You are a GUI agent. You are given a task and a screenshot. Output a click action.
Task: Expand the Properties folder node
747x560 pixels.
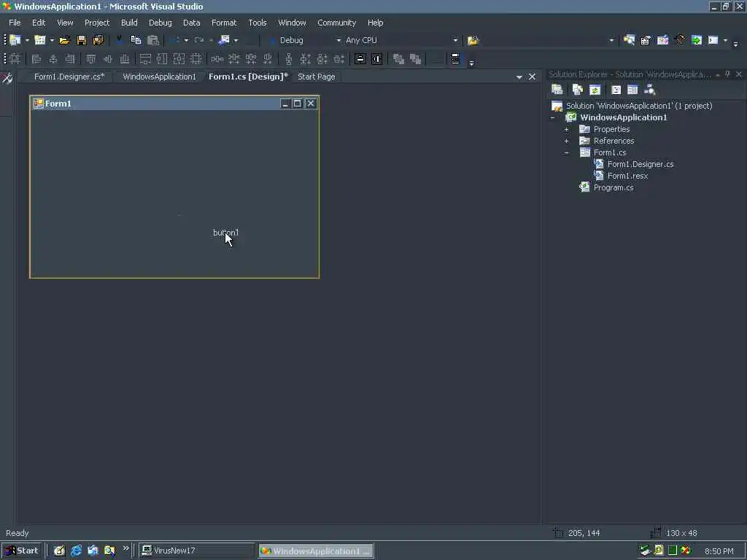(x=566, y=130)
